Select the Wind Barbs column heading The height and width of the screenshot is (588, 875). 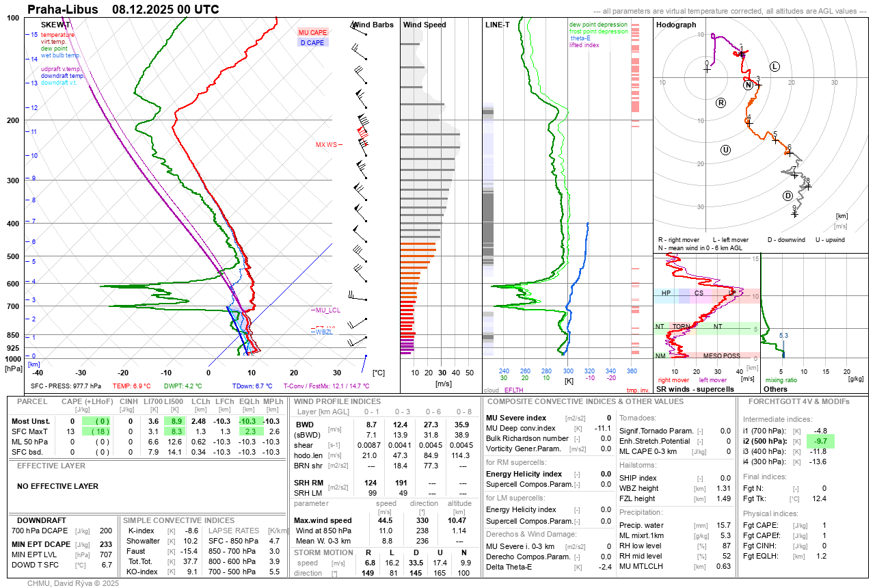pyautogui.click(x=373, y=25)
